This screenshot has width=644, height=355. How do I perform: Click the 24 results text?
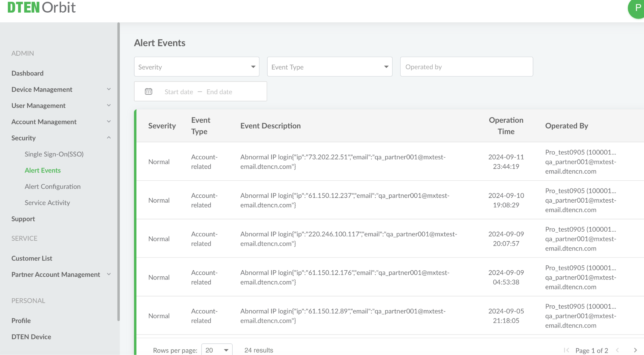click(259, 350)
